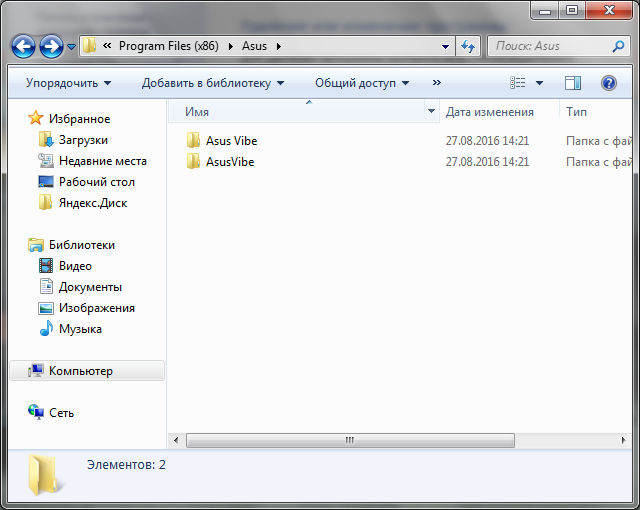Refresh the current folder view
This screenshot has width=640, height=510.
468,46
